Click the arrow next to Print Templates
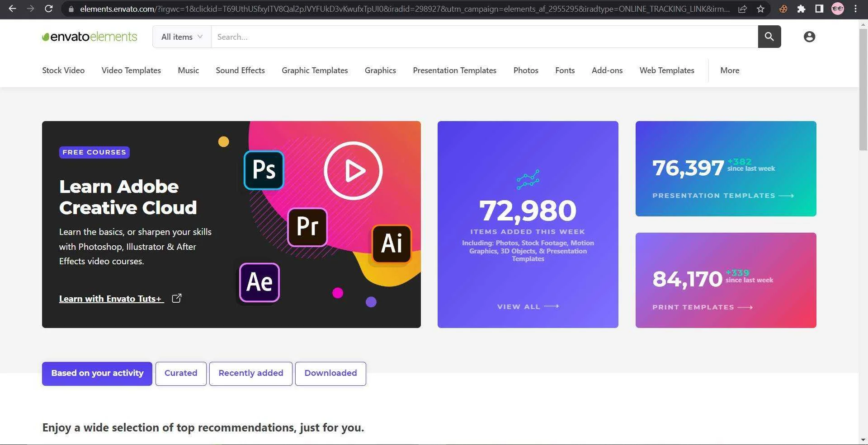The height and width of the screenshot is (445, 868). 745,307
